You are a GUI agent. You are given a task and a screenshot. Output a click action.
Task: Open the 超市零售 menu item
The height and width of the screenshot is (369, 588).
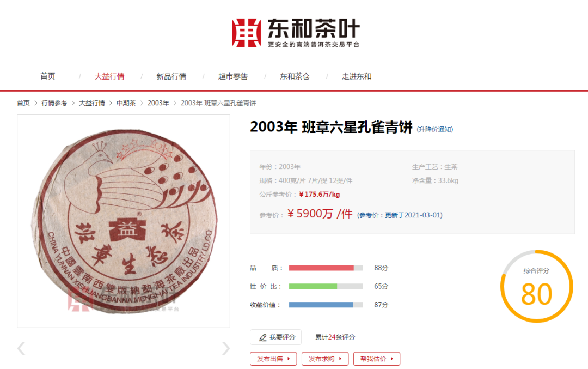tap(233, 76)
